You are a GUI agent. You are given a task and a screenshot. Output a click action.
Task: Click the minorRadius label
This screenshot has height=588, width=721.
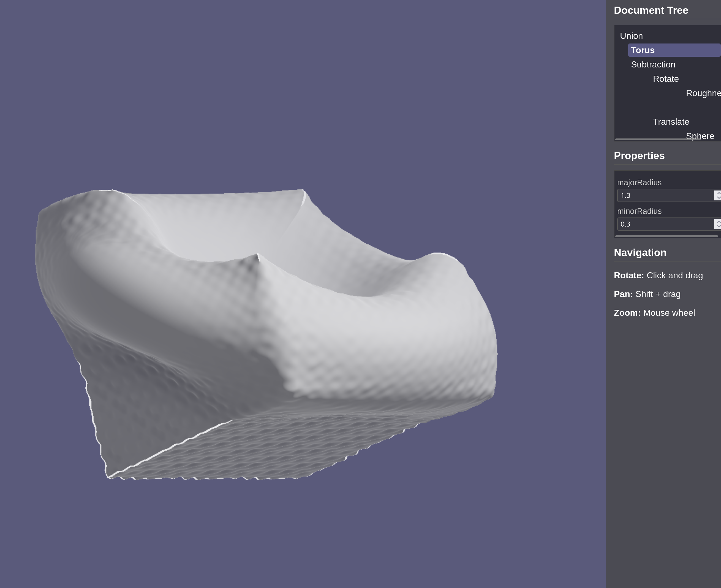click(639, 211)
